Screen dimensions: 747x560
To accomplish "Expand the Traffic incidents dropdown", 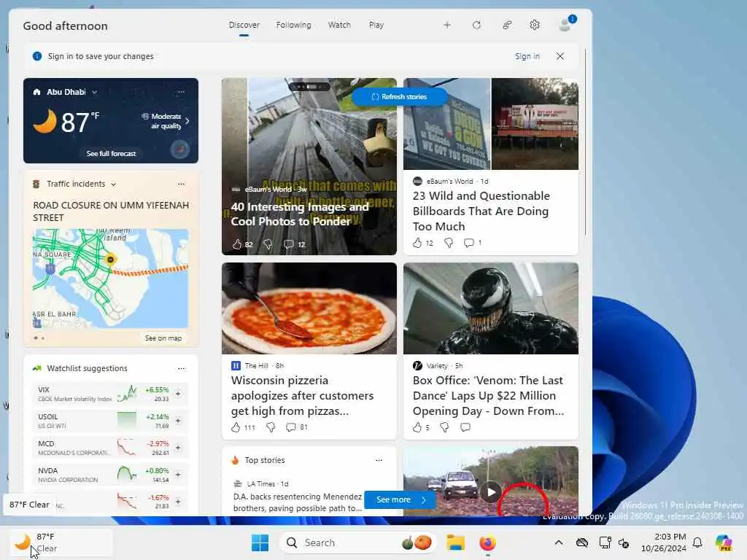I will point(113,184).
